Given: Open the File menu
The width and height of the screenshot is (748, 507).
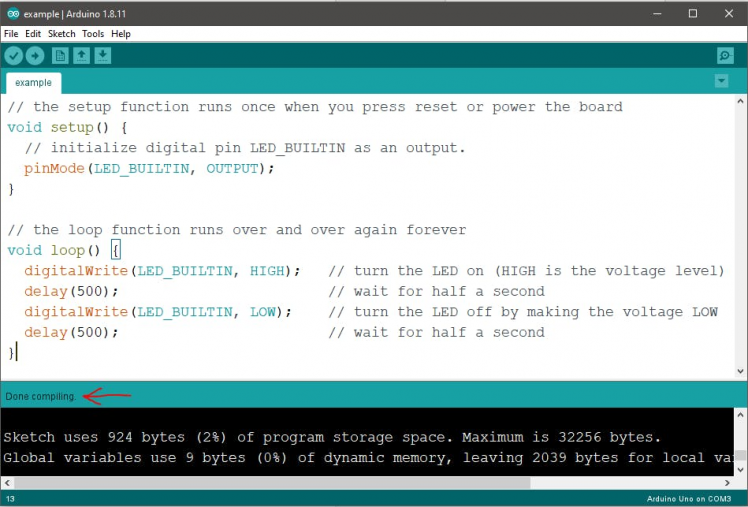Looking at the screenshot, I should click(x=11, y=34).
